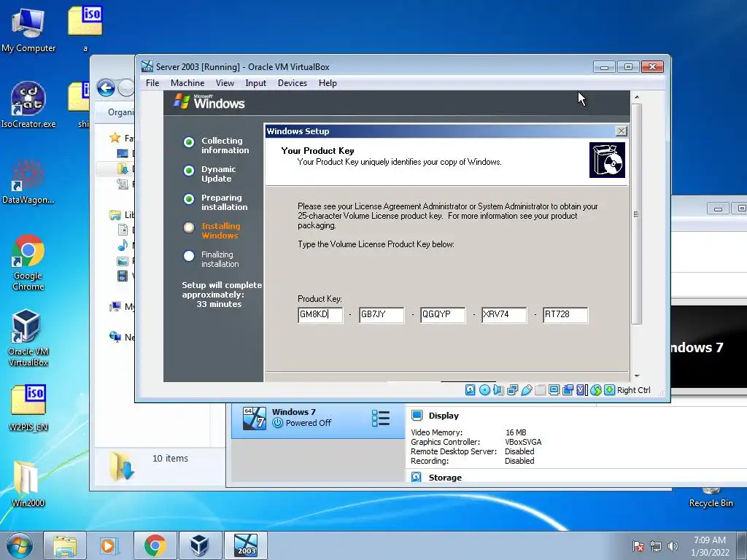
Task: Minimize the Server 2003 VirtualBox window
Action: click(604, 66)
